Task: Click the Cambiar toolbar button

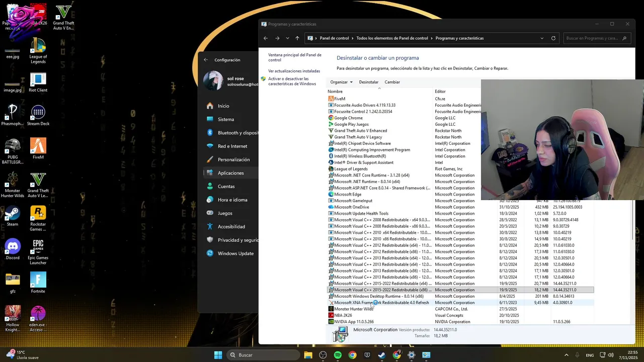Action: (392, 82)
